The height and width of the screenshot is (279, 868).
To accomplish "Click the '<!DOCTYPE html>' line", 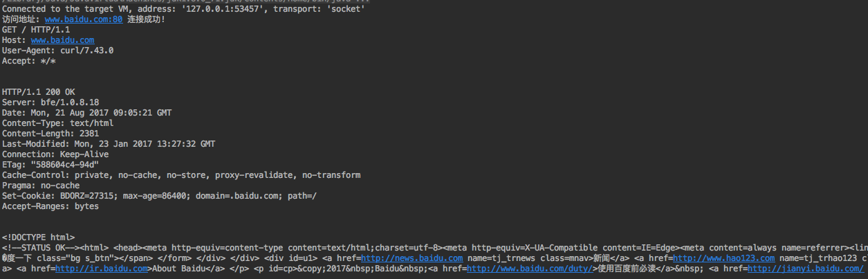I will point(38,237).
